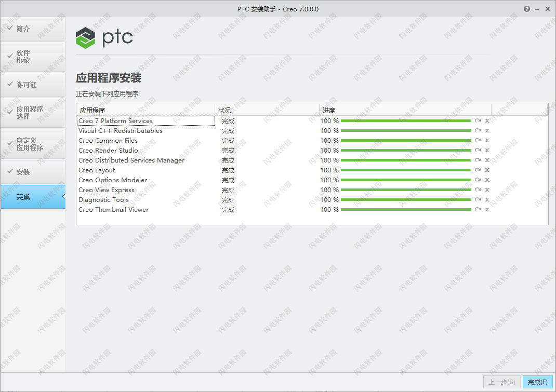Click the 完成(F) finish button
Screen dimensions: 556x392
pos(538,382)
